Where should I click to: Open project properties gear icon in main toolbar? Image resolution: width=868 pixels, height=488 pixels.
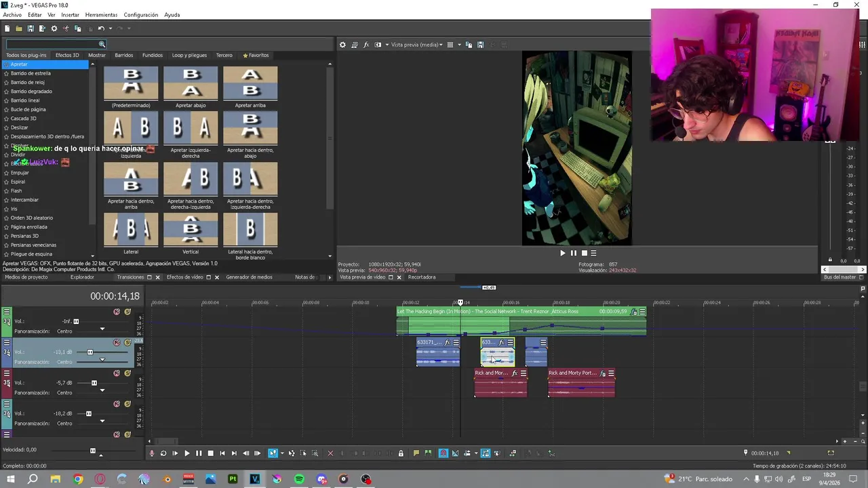(x=54, y=28)
